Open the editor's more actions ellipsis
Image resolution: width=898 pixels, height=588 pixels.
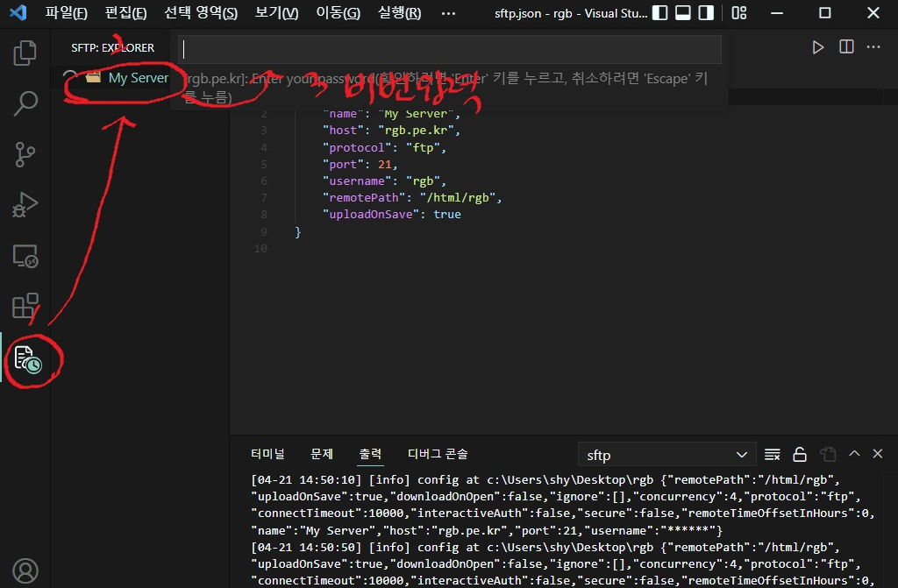(873, 47)
